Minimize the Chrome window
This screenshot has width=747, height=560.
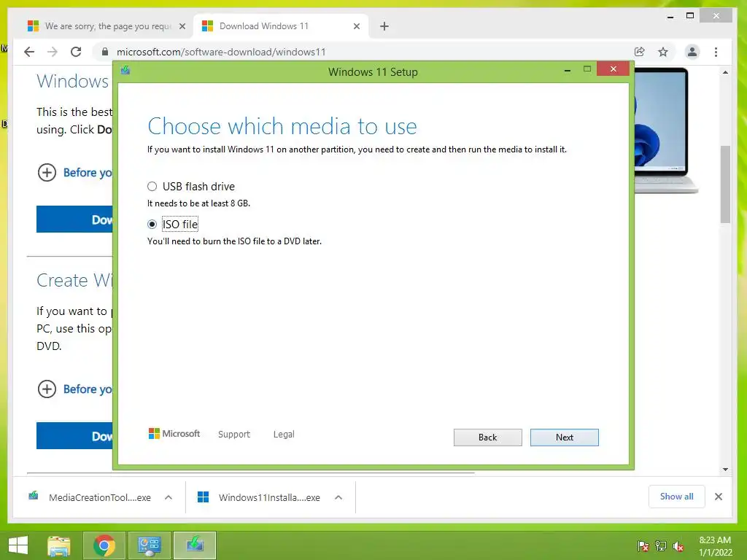[670, 16]
